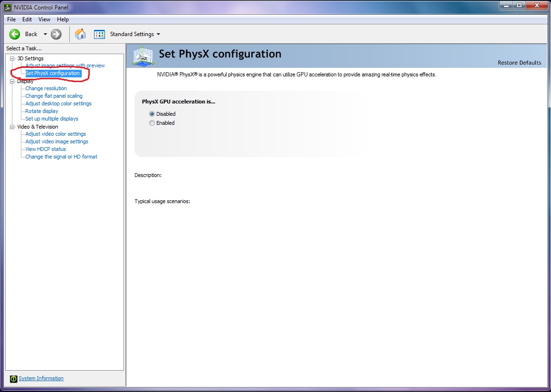This screenshot has height=392, width=551.
Task: Select View HDCP status task
Action: click(46, 149)
